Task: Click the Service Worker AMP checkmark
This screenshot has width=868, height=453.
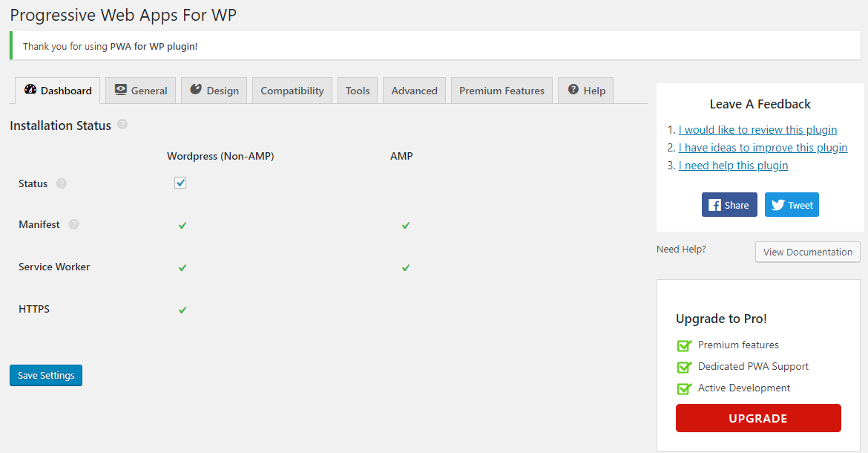Action: tap(406, 267)
